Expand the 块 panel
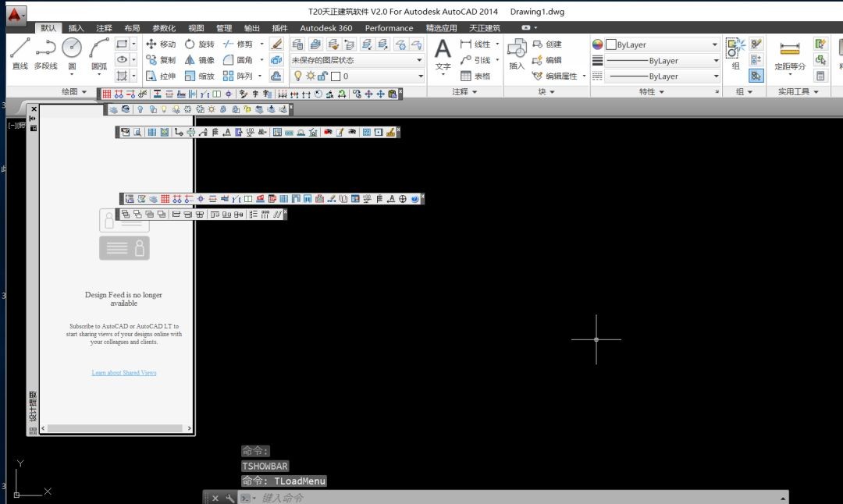843x504 pixels. [546, 92]
